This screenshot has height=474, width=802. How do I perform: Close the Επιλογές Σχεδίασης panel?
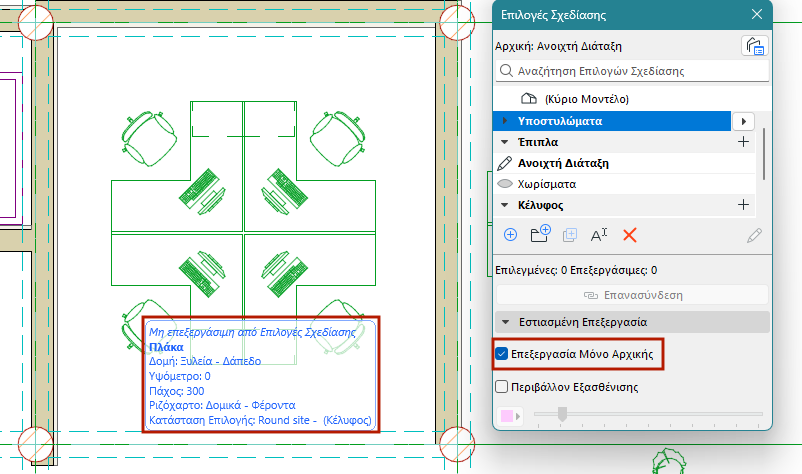point(756,14)
